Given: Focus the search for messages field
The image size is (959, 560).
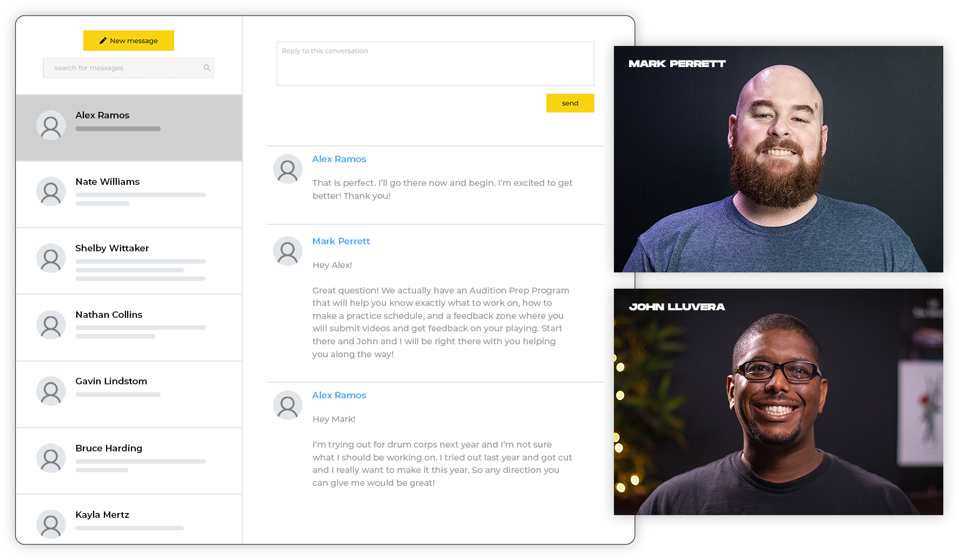Looking at the screenshot, I should pos(128,68).
